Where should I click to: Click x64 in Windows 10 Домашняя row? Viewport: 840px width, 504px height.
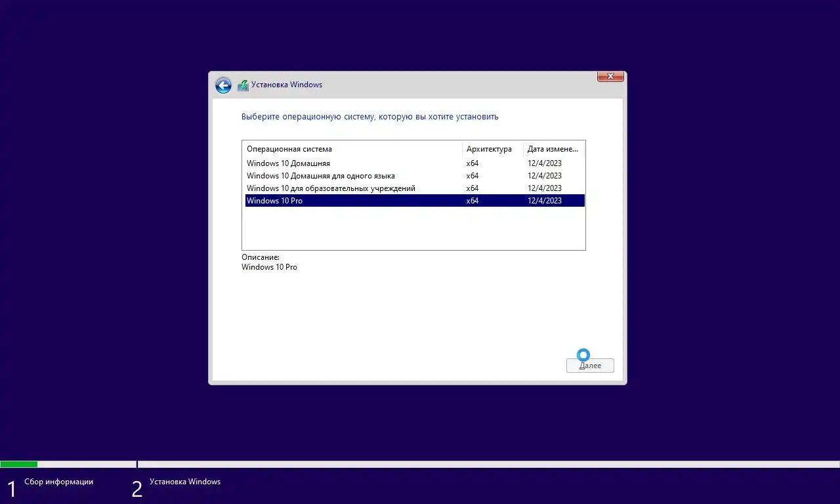coord(472,163)
